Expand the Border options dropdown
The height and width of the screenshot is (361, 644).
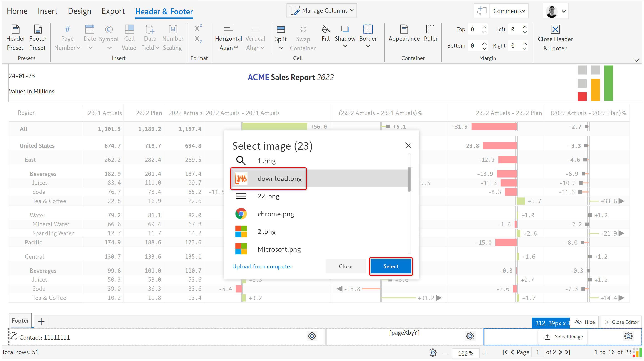pos(368,46)
